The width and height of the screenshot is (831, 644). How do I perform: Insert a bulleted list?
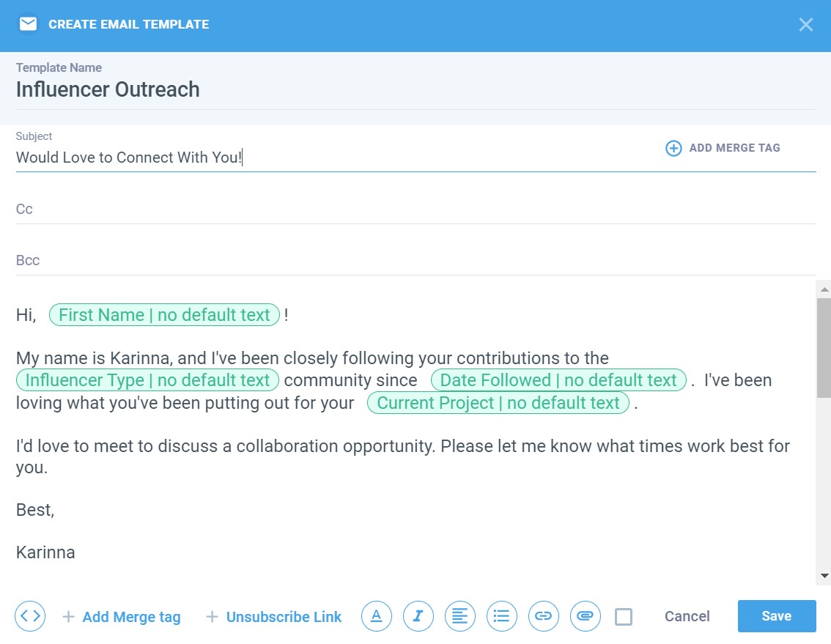click(502, 616)
